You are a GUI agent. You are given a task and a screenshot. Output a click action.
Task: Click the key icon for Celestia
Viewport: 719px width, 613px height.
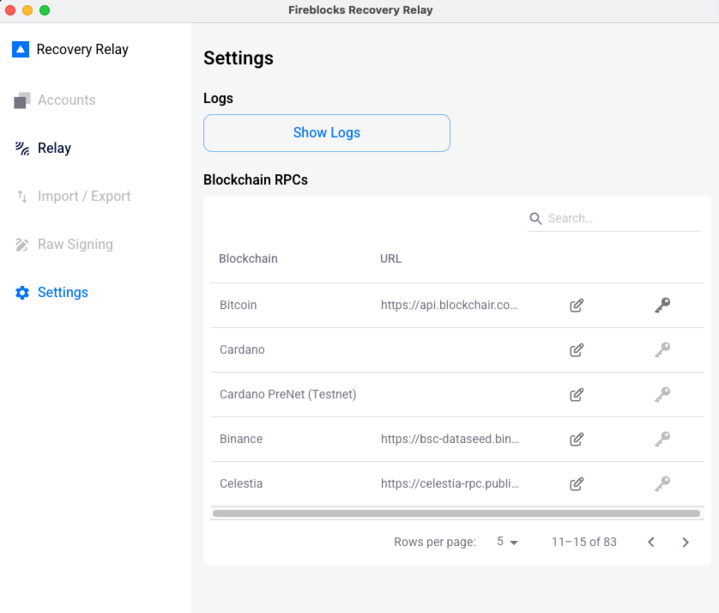coord(662,484)
